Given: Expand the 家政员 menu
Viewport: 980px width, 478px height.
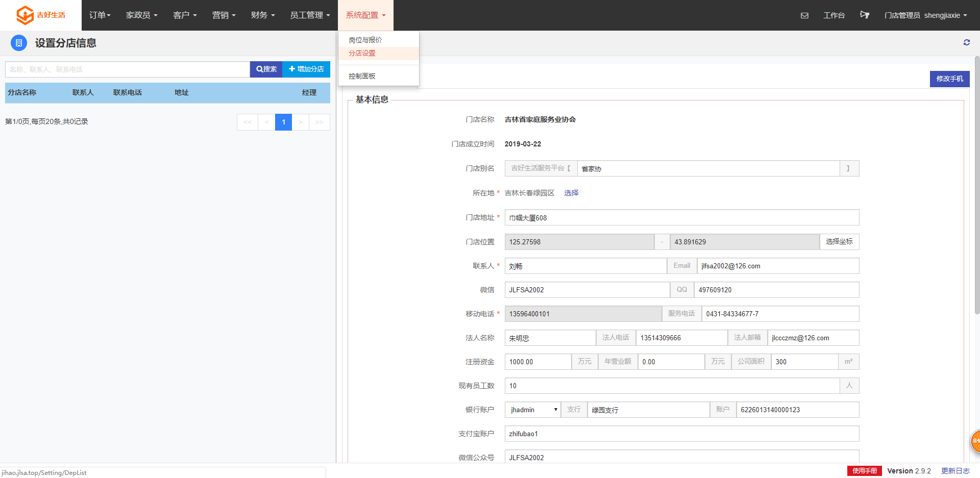Looking at the screenshot, I should (141, 15).
